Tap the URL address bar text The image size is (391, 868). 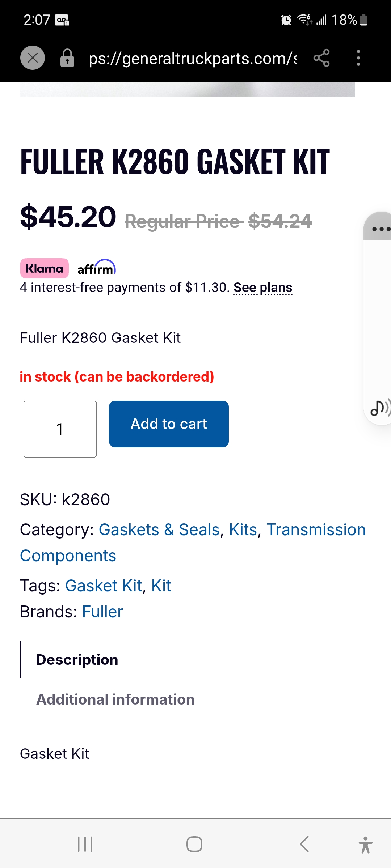pyautogui.click(x=193, y=58)
